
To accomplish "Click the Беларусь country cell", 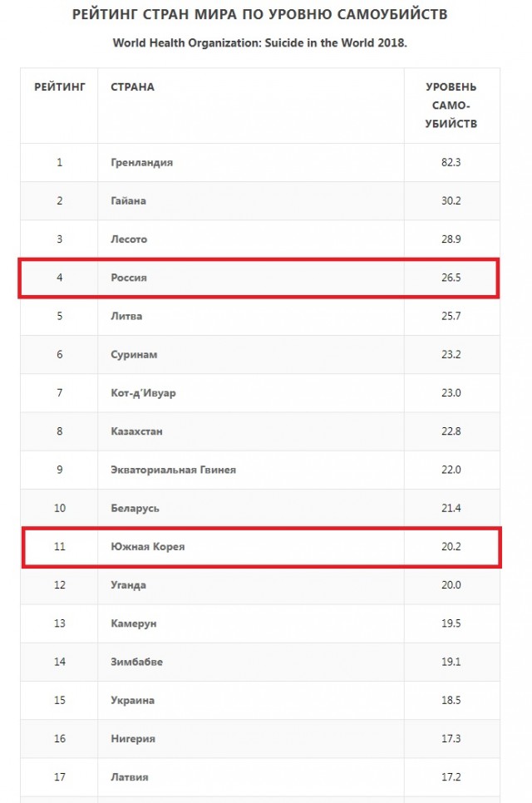I will (x=135, y=508).
